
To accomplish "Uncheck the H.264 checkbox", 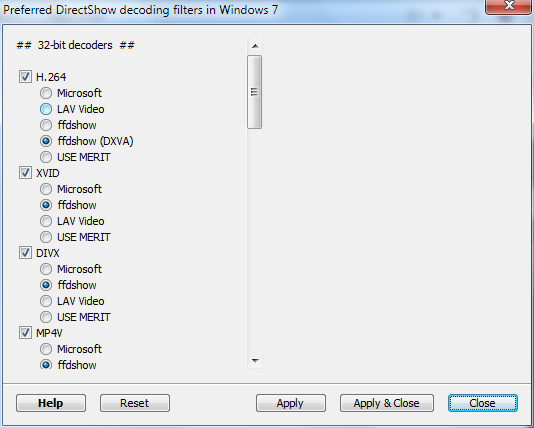I will tap(25, 77).
